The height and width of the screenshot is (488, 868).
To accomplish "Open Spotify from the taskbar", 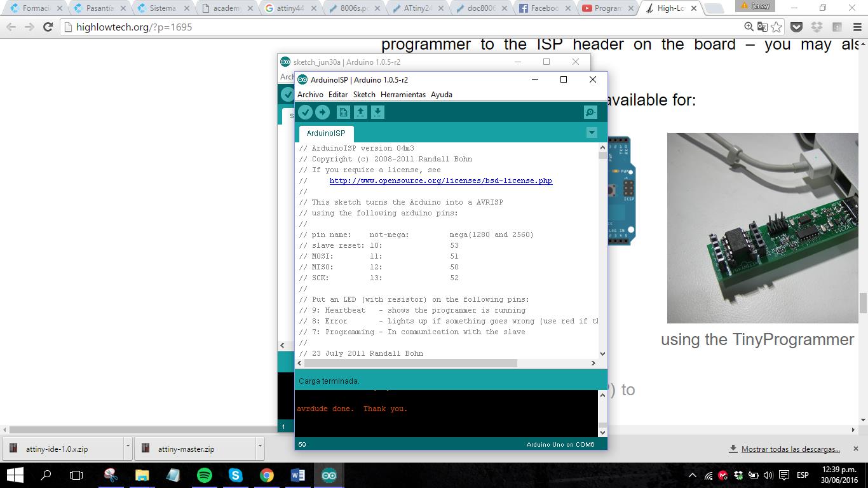I will (x=205, y=475).
